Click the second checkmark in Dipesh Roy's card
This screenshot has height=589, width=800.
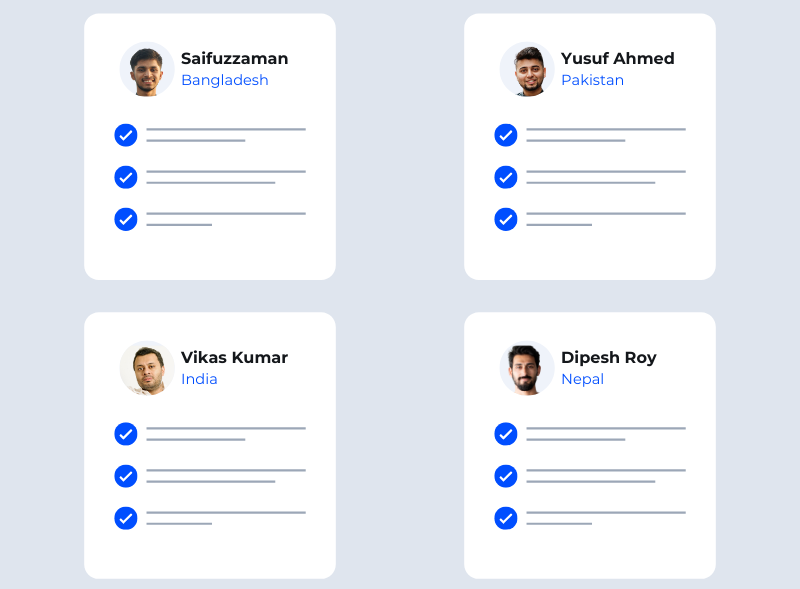(506, 476)
